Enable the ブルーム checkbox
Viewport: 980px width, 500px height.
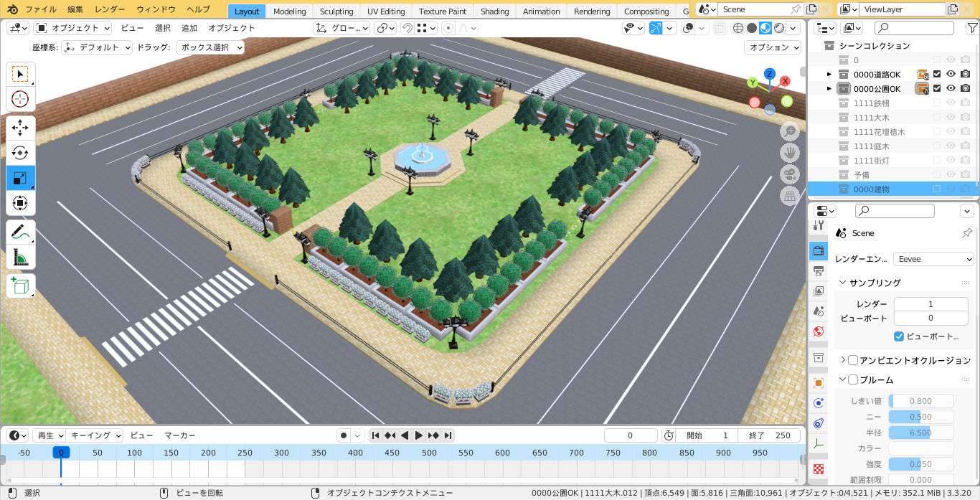click(x=853, y=379)
